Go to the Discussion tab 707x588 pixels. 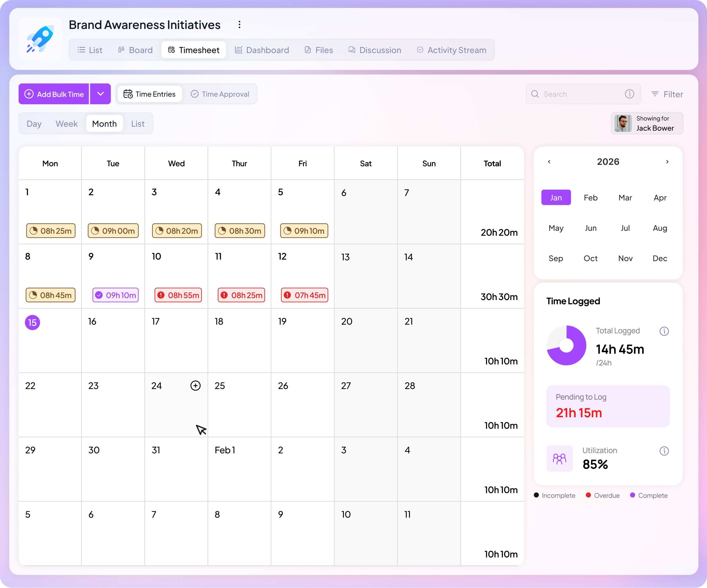coord(375,50)
